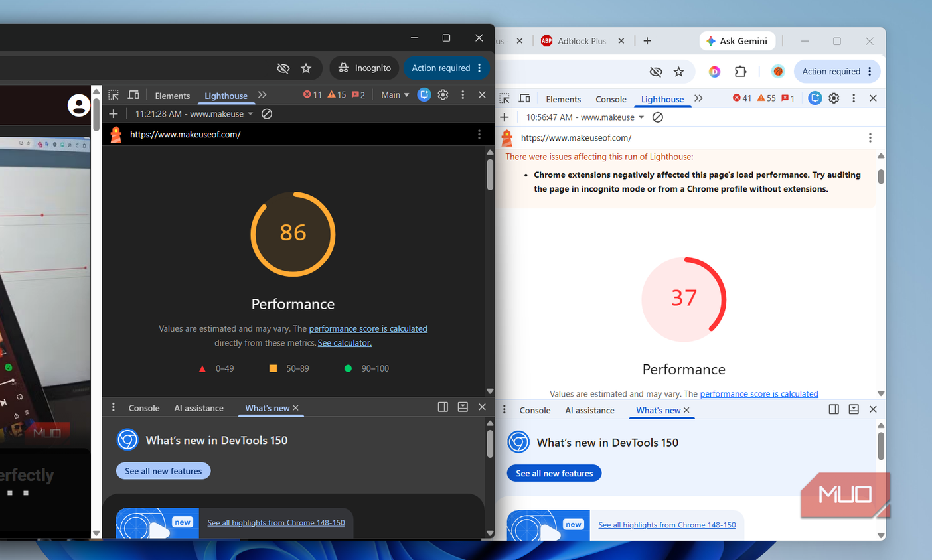Close What's new tab in left drawer
This screenshot has height=560, width=932.
pos(295,408)
